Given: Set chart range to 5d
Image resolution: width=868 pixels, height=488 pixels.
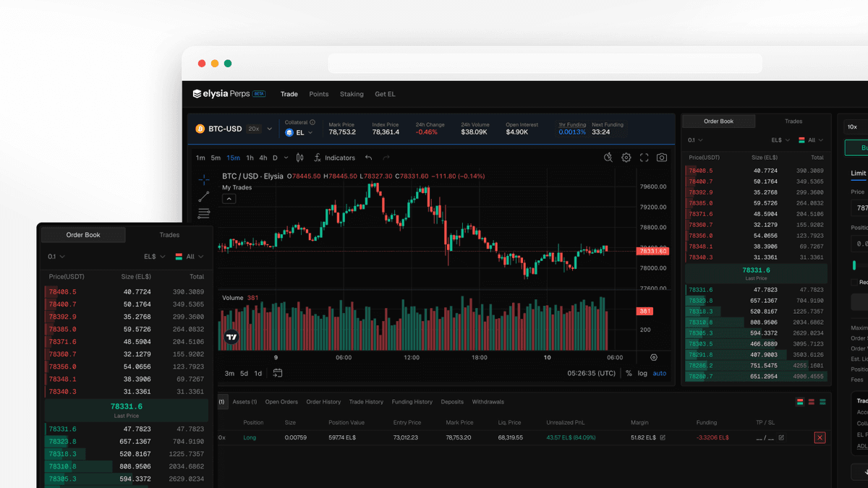Looking at the screenshot, I should [244, 374].
